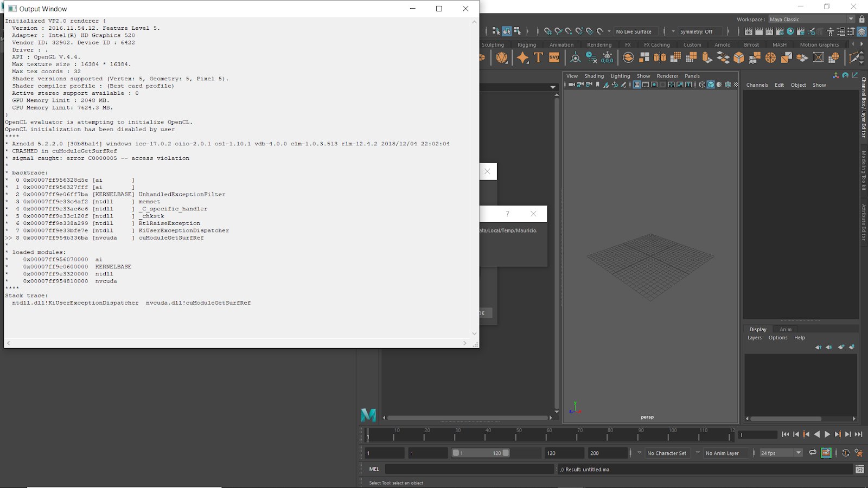The width and height of the screenshot is (868, 488).
Task: Open the No Character Set dropdown arrow
Action: pyautogui.click(x=639, y=453)
